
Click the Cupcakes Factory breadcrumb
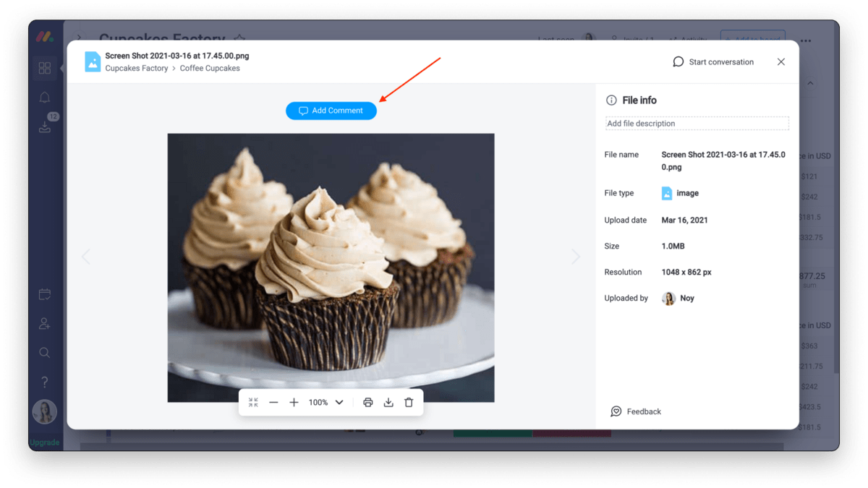[x=136, y=69]
